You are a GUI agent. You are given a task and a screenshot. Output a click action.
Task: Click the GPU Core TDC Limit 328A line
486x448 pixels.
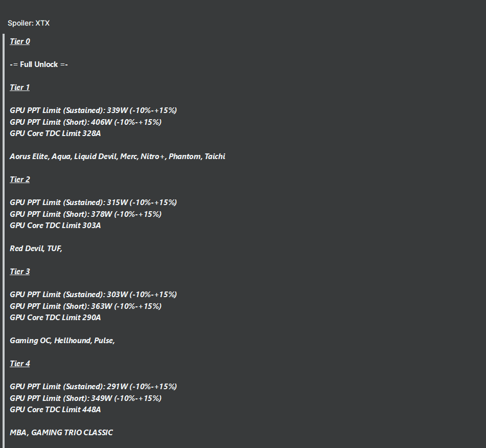55,133
